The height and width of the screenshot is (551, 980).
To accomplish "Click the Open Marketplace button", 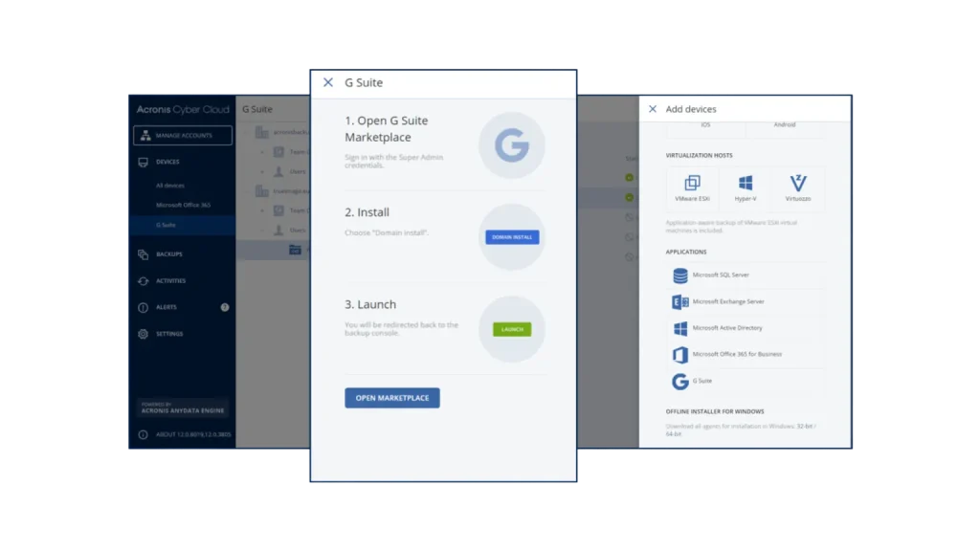I will [392, 398].
